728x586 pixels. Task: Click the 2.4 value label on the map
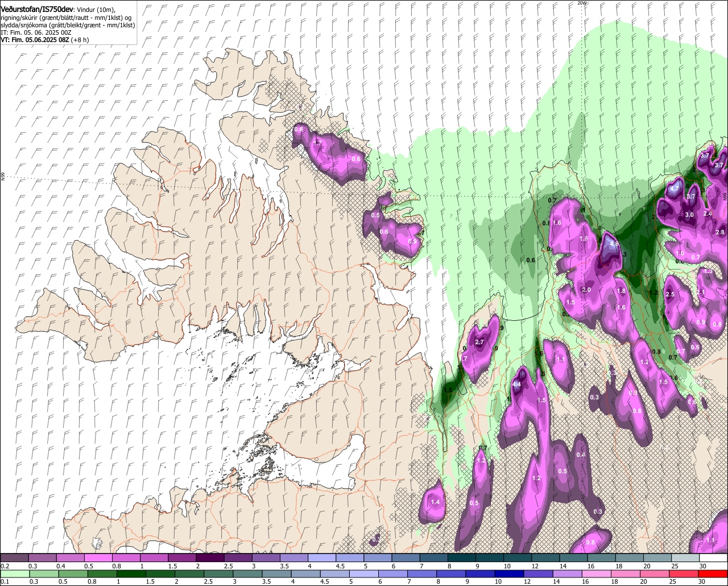pyautogui.click(x=708, y=213)
